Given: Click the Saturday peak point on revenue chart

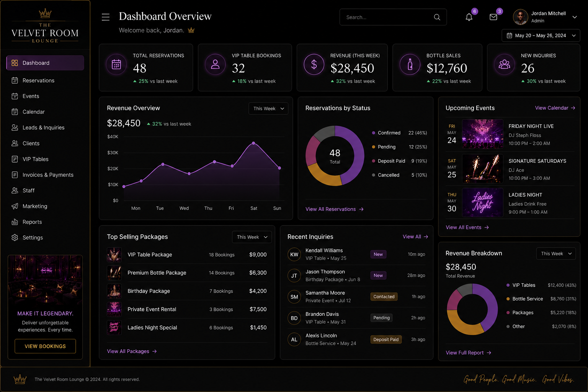Looking at the screenshot, I should coord(253,143).
